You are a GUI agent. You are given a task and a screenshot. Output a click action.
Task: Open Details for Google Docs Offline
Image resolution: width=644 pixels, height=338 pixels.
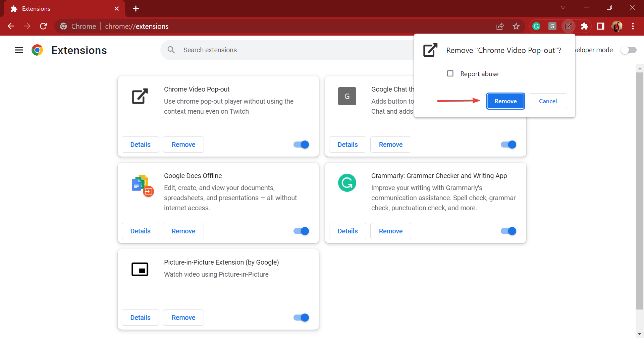(x=140, y=231)
